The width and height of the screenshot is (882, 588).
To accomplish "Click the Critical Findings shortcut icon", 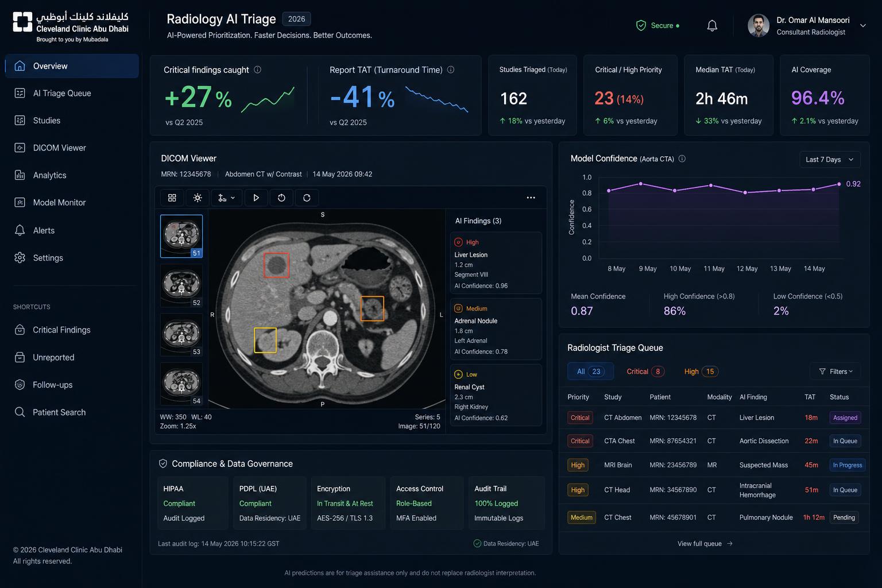I will click(x=20, y=330).
